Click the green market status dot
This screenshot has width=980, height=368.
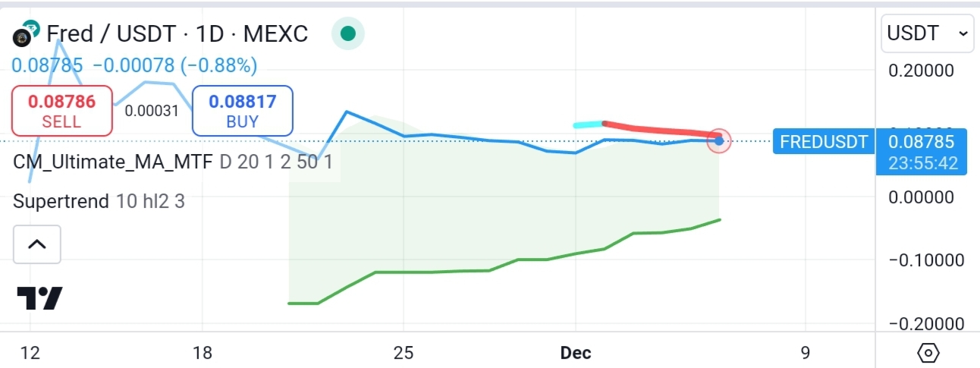point(348,33)
